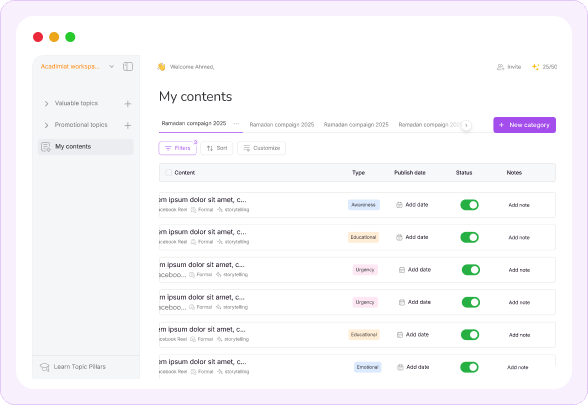Click the My contents page heading

(195, 97)
